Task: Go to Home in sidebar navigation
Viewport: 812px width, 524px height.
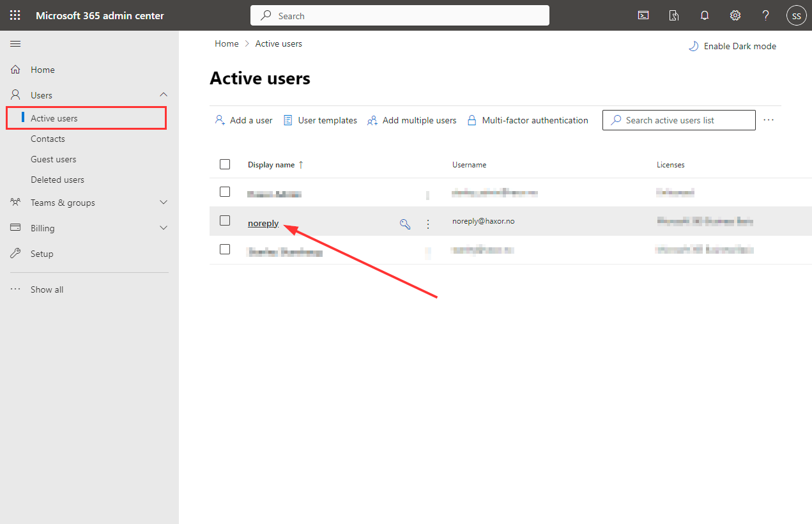Action: pos(43,70)
